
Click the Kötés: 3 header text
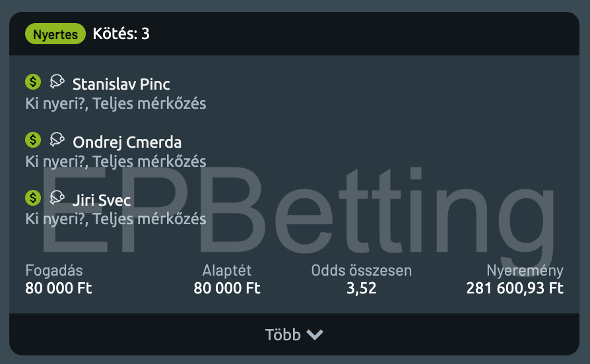pyautogui.click(x=121, y=34)
